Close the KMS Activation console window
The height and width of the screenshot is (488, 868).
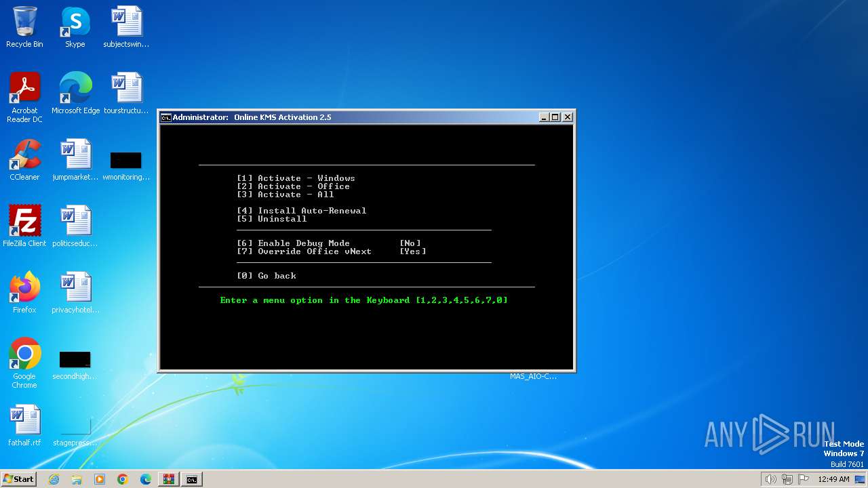click(568, 117)
